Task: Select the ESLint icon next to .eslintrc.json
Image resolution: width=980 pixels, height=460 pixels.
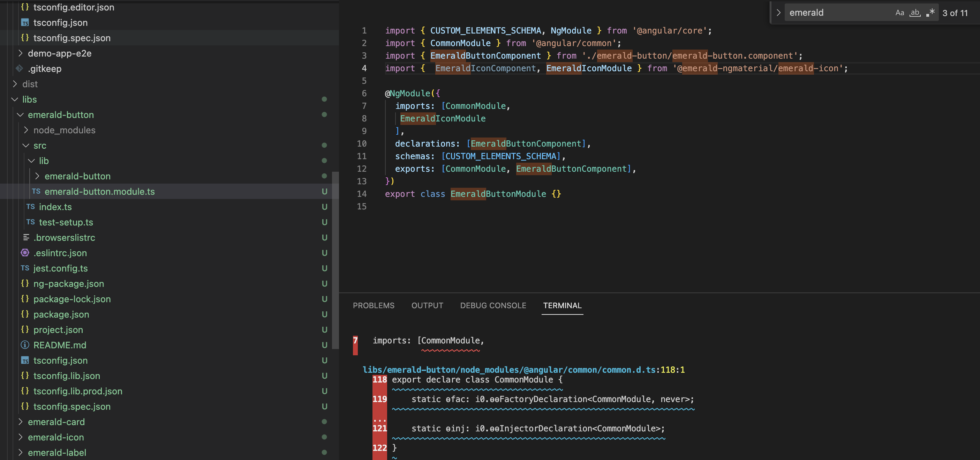Action: click(x=25, y=253)
